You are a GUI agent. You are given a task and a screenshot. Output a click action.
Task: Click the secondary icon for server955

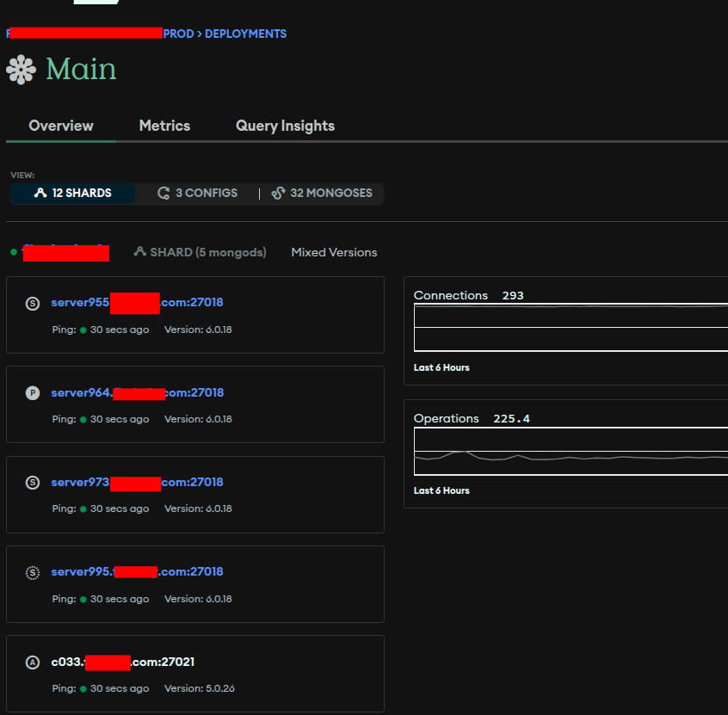pos(33,304)
